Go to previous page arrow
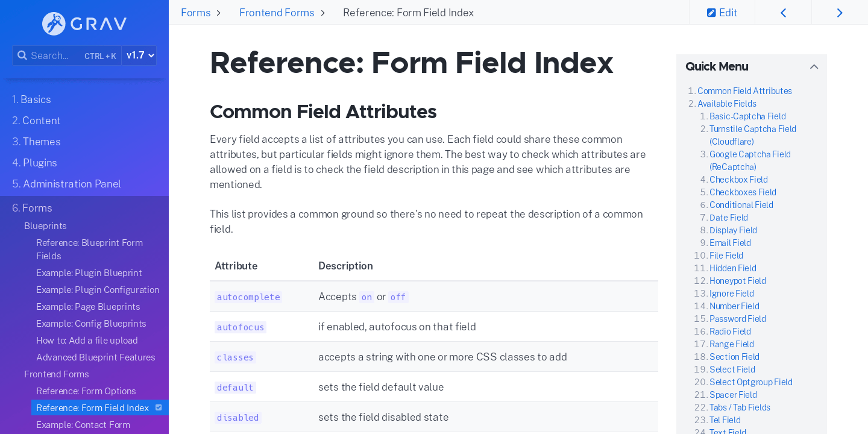Screen dimensions: 868x434 coord(783,13)
